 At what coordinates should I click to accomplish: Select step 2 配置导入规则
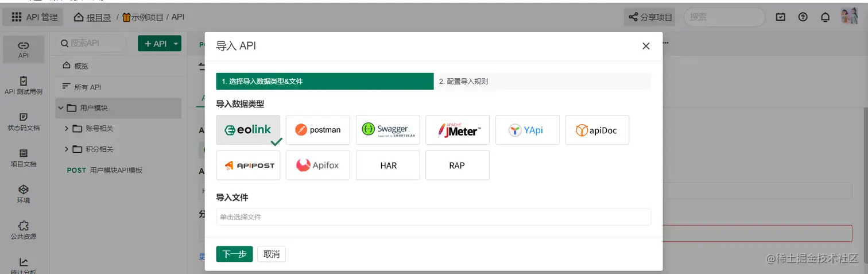542,82
